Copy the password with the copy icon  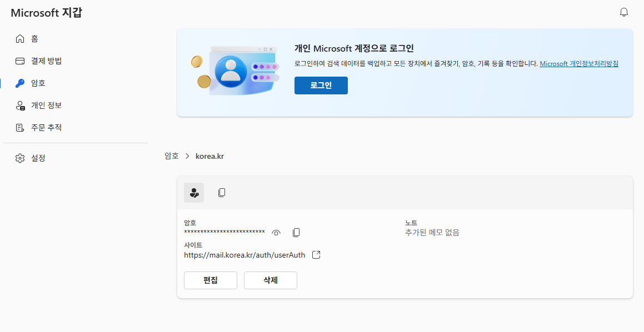(x=296, y=233)
